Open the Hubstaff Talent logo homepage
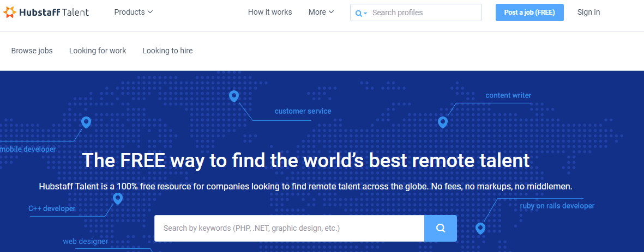This screenshot has width=644, height=252. point(46,13)
